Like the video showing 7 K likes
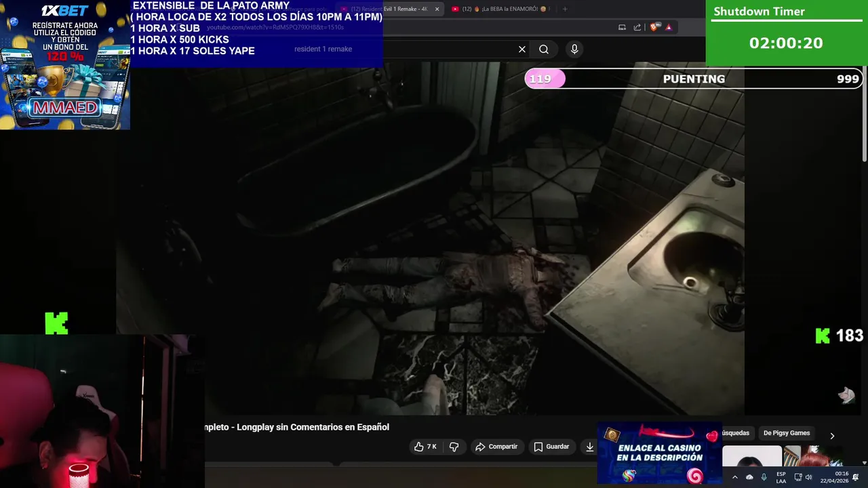Screen dimensions: 868x488 pyautogui.click(x=425, y=447)
